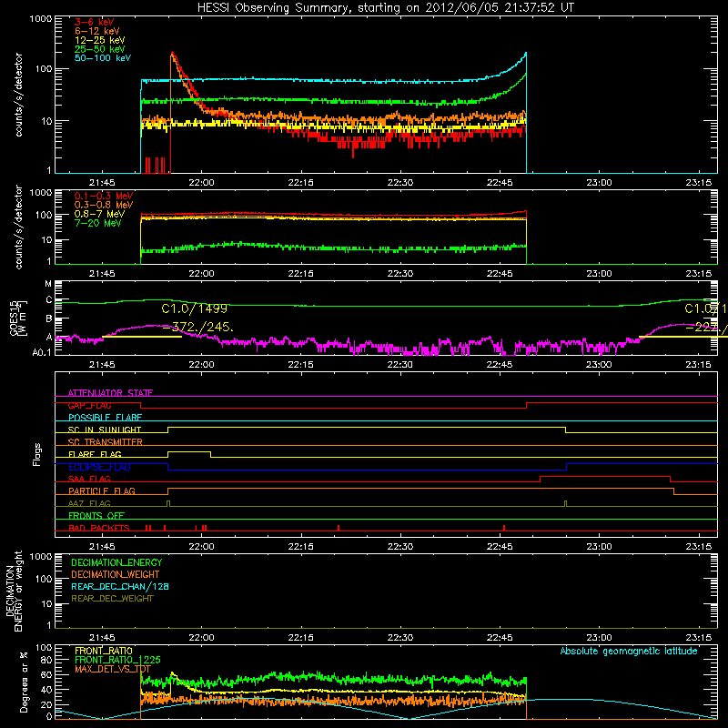Click the GAP_FLAG label

point(89,405)
